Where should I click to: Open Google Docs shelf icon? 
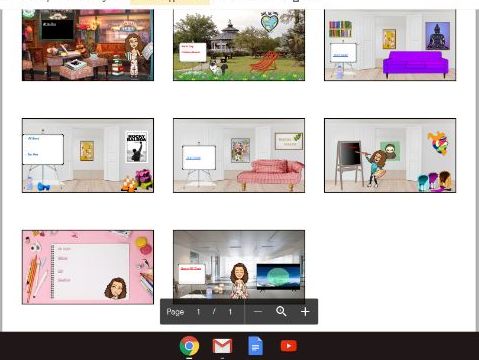click(255, 346)
